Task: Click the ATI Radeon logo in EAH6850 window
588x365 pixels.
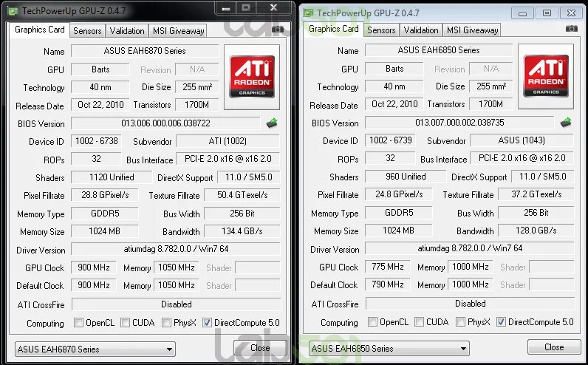Action: [x=546, y=76]
